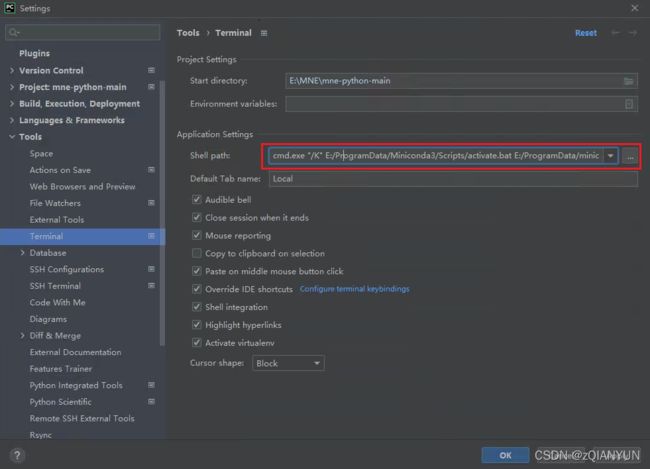
Task: Select Space under Tools
Action: pos(41,153)
